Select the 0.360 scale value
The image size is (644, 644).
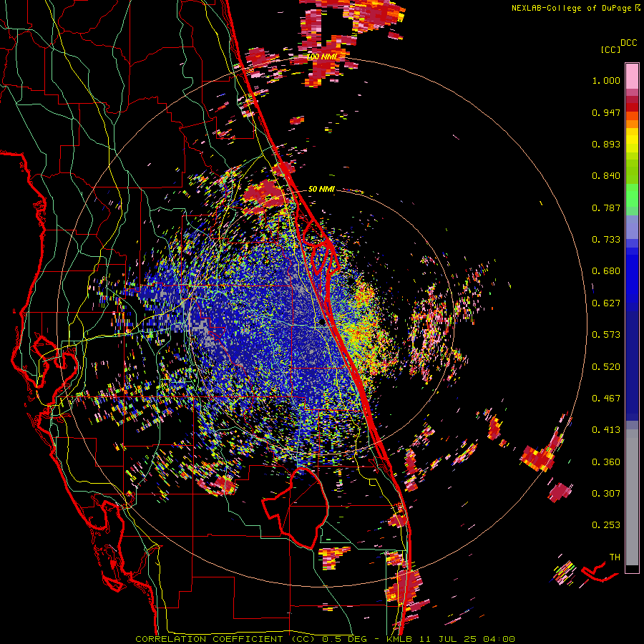point(606,462)
